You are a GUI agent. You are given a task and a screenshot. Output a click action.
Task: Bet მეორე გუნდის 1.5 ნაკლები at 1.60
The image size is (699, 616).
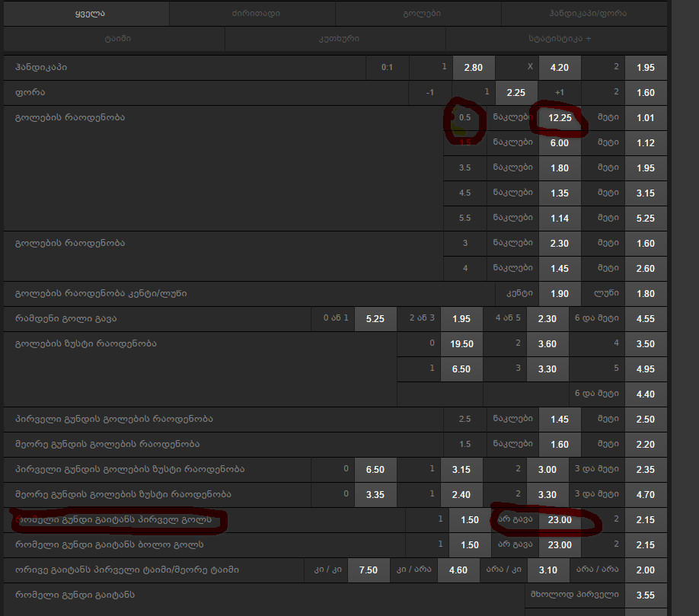click(560, 445)
